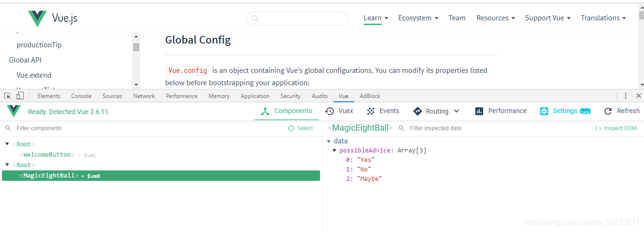This screenshot has width=644, height=231.
Task: Click the Vue.js logo in header
Action: click(x=37, y=18)
